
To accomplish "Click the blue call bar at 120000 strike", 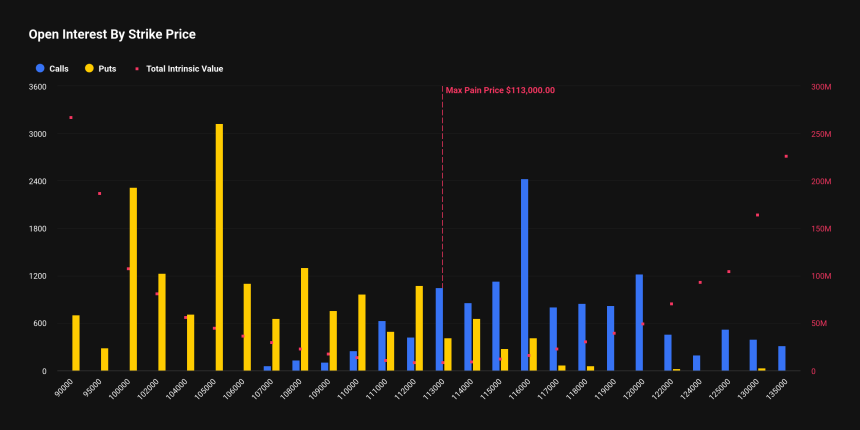I will point(639,322).
